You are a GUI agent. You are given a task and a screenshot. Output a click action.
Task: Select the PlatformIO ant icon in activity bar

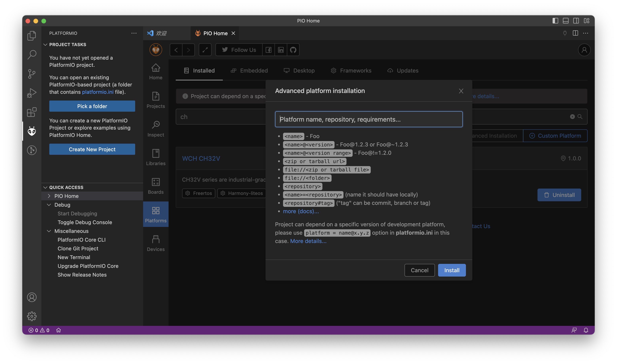[x=32, y=131]
